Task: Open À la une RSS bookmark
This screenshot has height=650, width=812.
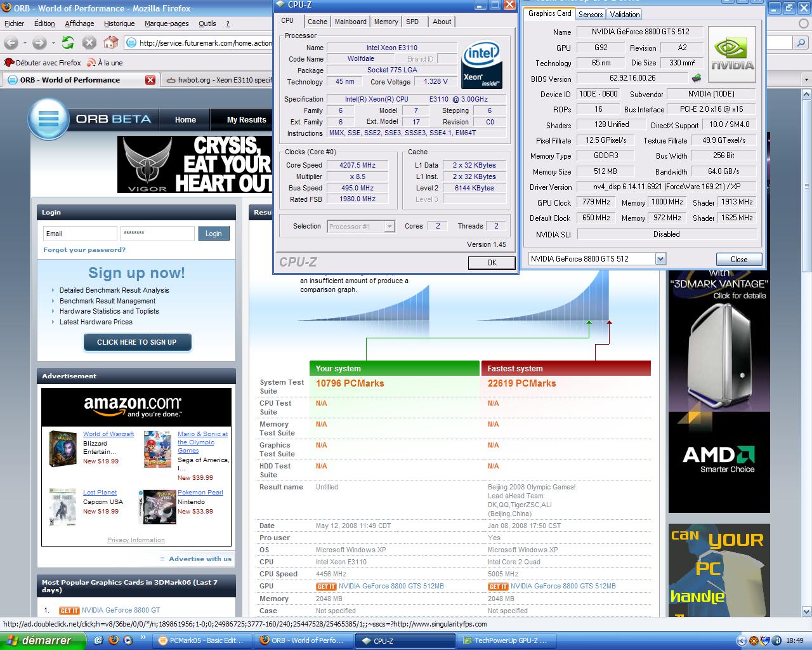Action: pyautogui.click(x=105, y=63)
